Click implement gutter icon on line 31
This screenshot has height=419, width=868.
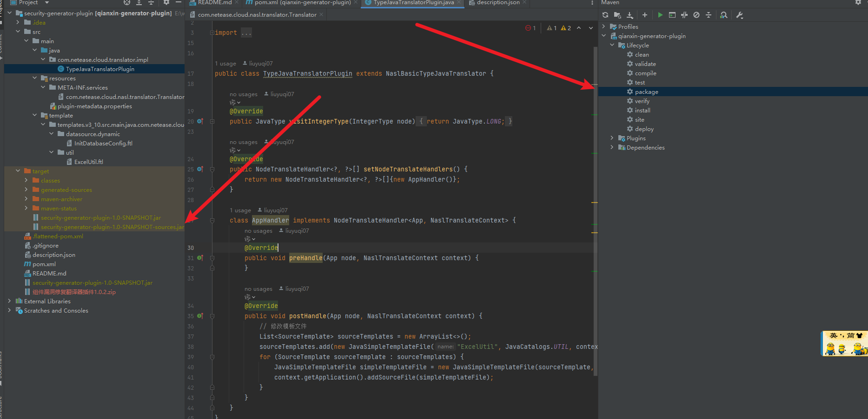[200, 258]
